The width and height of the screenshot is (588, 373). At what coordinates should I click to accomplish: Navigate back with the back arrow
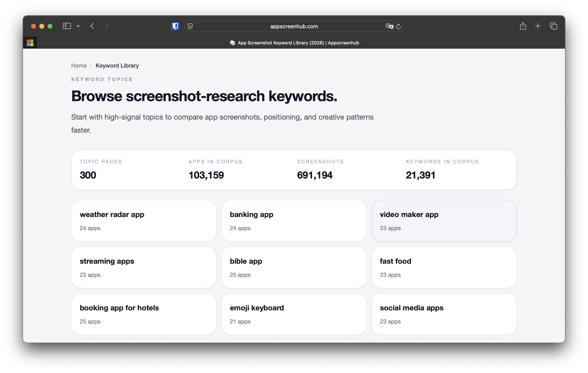(92, 26)
